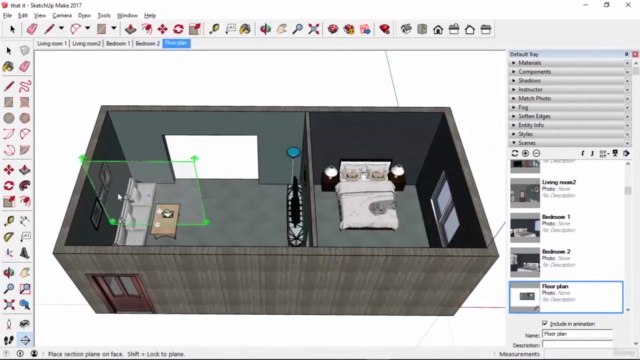This screenshot has width=640, height=360.
Task: Toggle Include in animation checkbox
Action: (545, 323)
